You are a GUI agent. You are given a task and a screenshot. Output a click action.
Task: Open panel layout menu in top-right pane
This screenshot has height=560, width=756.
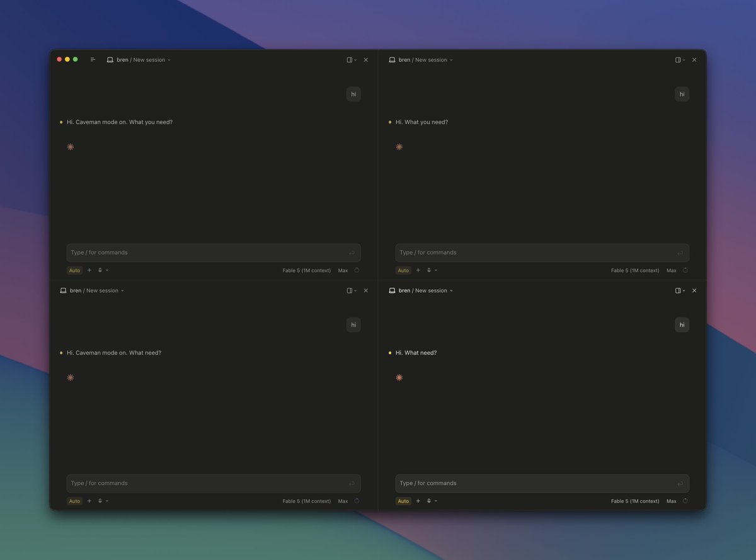680,60
